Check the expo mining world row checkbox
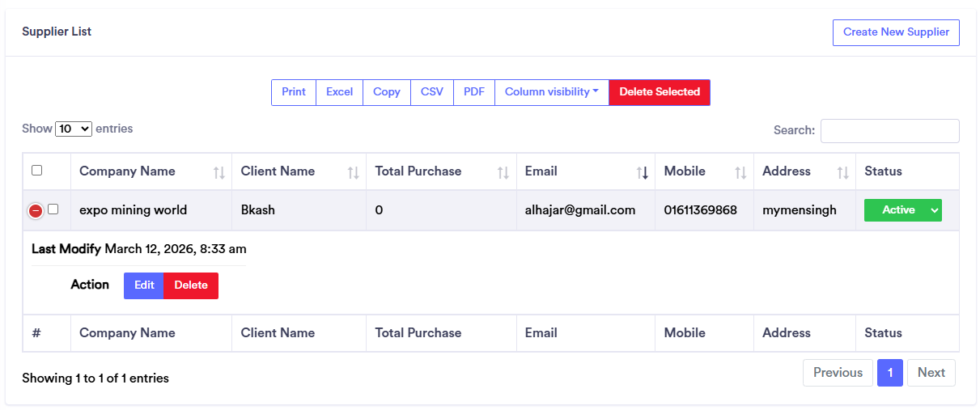Viewport: 980px width, 410px height. 53,209
